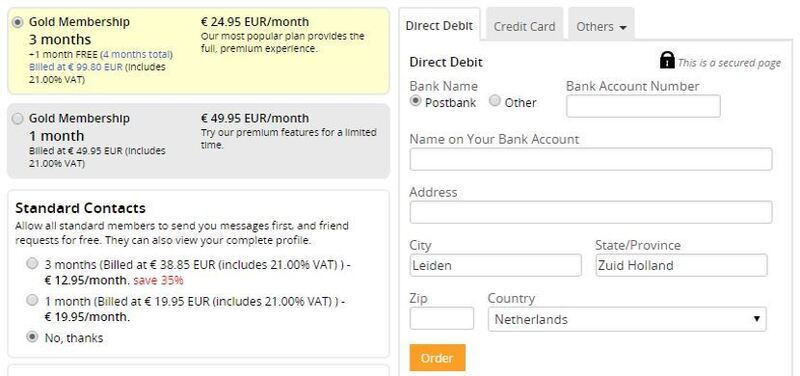
Task: Choose Standard Contacts 1 month option
Action: 33,300
